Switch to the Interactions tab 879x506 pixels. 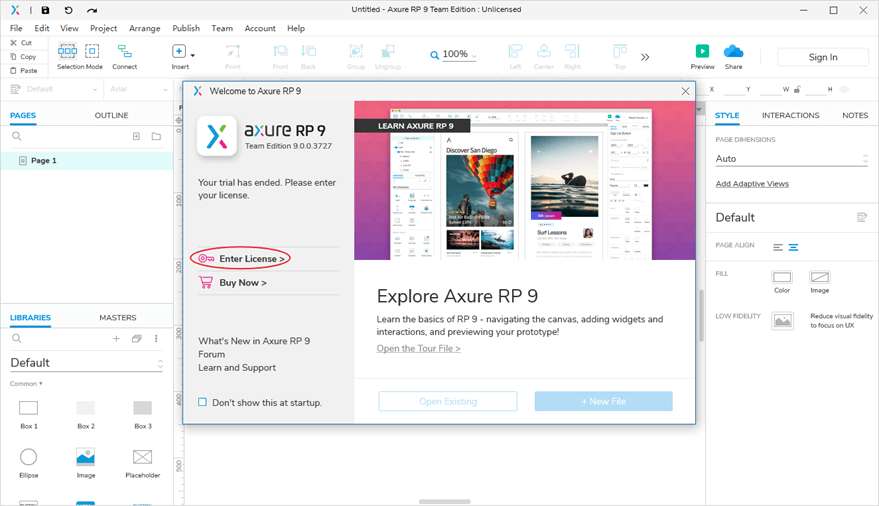coord(790,116)
